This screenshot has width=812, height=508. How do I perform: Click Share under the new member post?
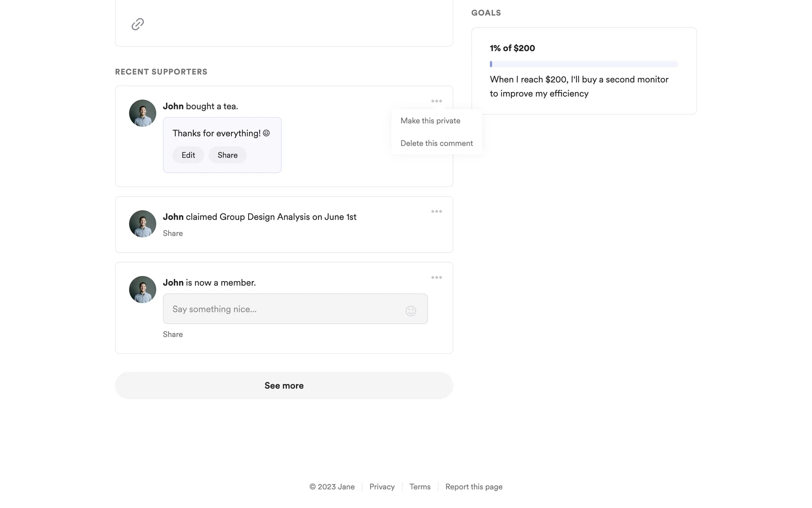173,334
